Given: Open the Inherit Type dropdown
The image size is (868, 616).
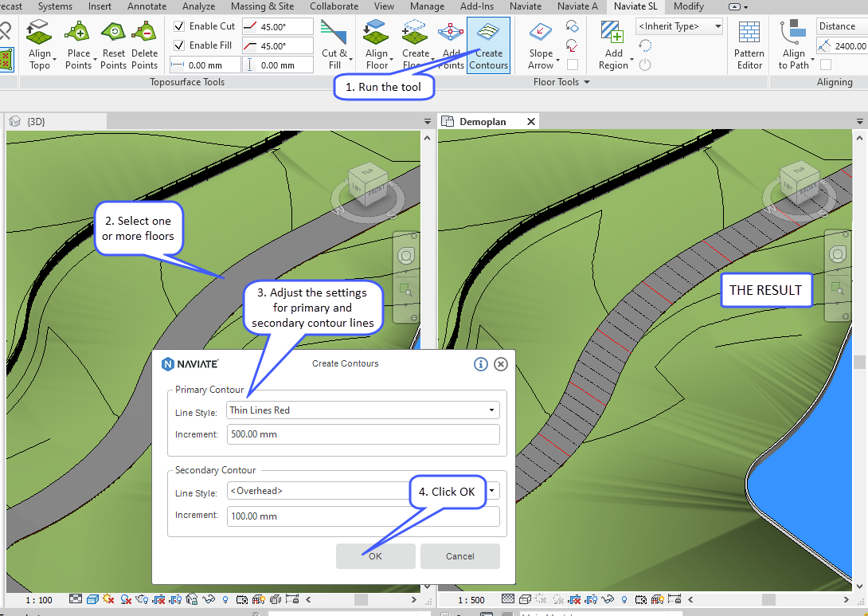Looking at the screenshot, I should pos(679,26).
